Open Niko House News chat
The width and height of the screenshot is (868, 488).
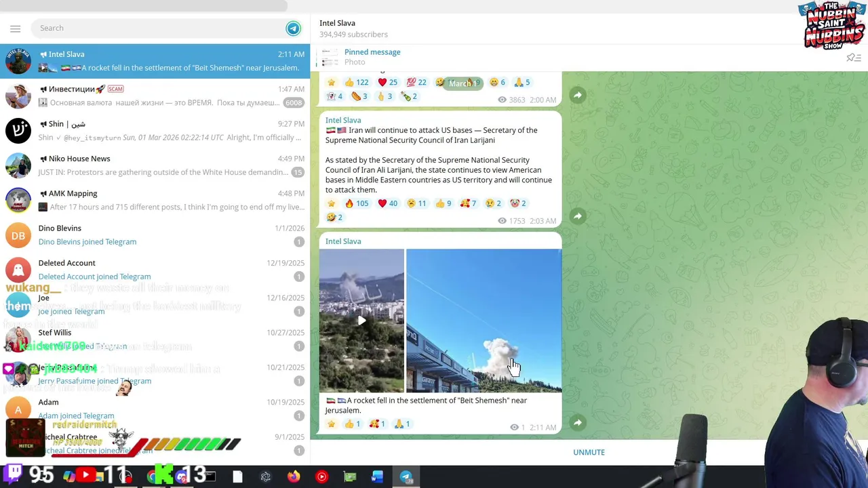[155, 165]
